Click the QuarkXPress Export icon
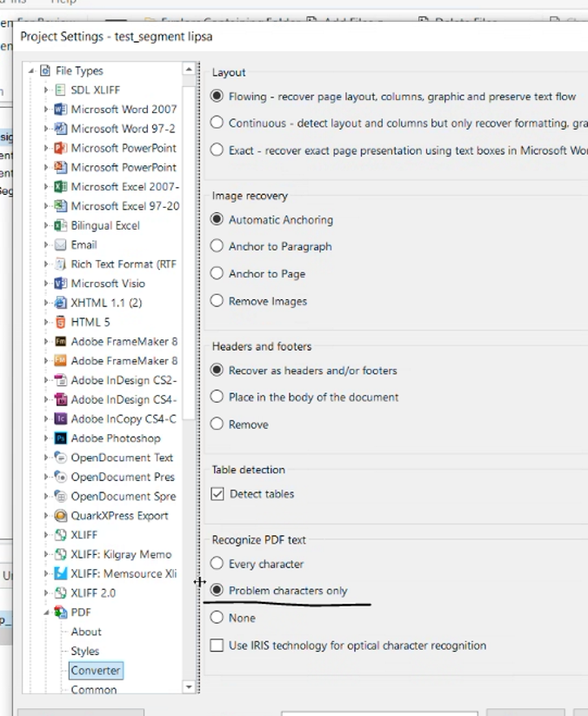The height and width of the screenshot is (716, 588). [60, 516]
